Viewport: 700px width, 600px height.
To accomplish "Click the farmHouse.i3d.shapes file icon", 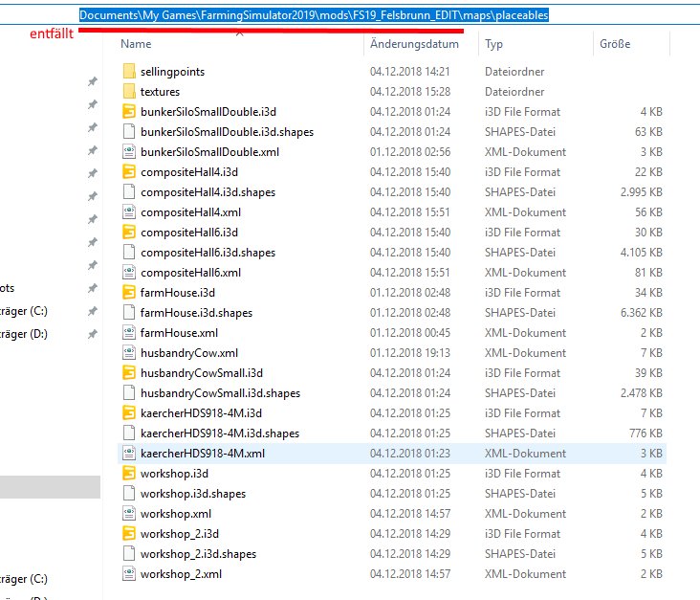I will [129, 313].
